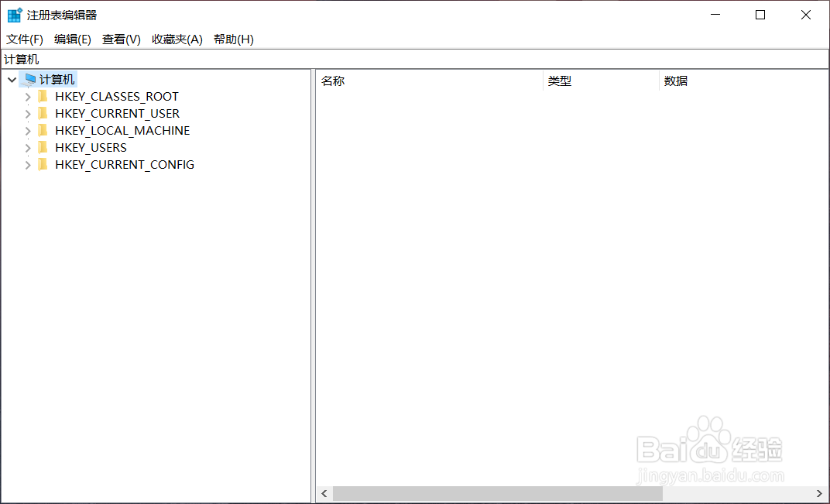This screenshot has height=504, width=830.
Task: Maximize the Registry Editor window
Action: 760,15
